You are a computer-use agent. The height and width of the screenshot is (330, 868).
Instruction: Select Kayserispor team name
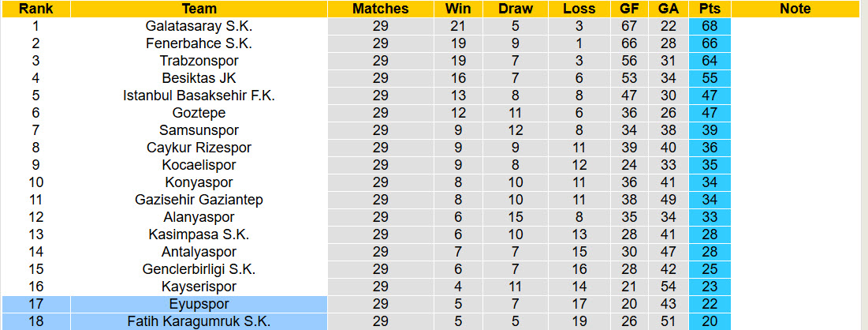(199, 287)
